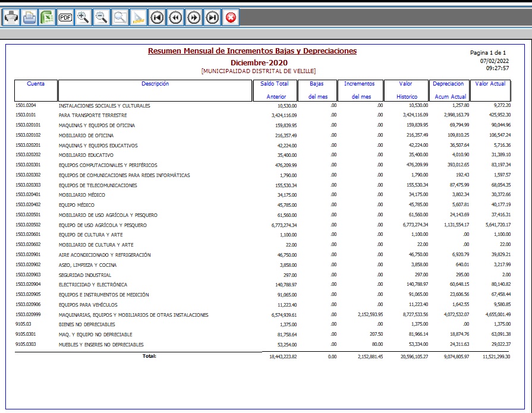Viewport: 532px width, 413px height.
Task: Click BIENES NO DEPRECIABLES description
Action: pyautogui.click(x=87, y=324)
